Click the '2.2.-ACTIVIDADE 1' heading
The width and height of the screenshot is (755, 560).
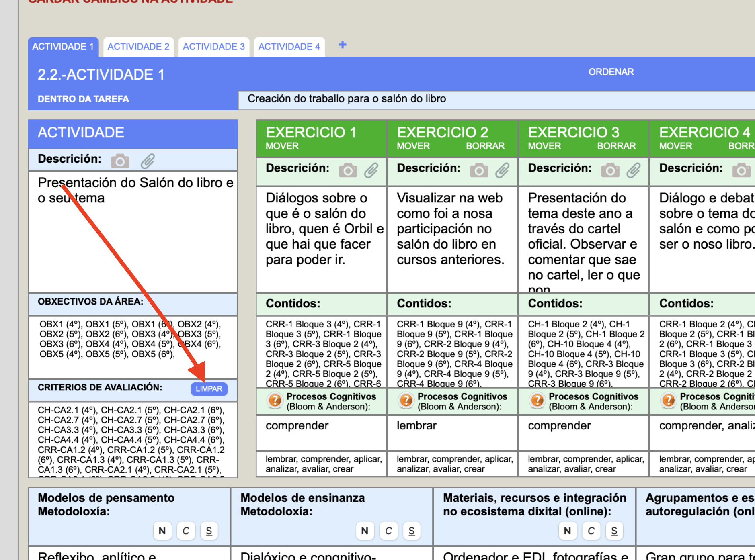tap(101, 75)
